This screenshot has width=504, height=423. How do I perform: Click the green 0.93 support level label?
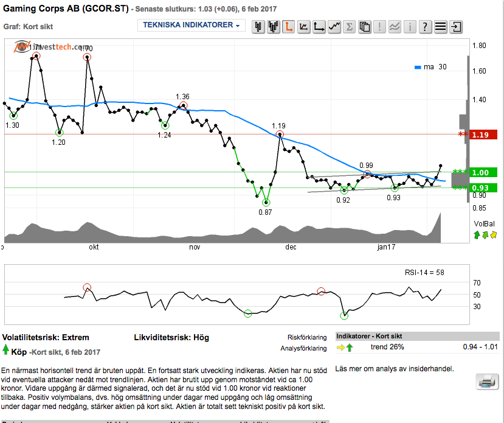pos(483,188)
